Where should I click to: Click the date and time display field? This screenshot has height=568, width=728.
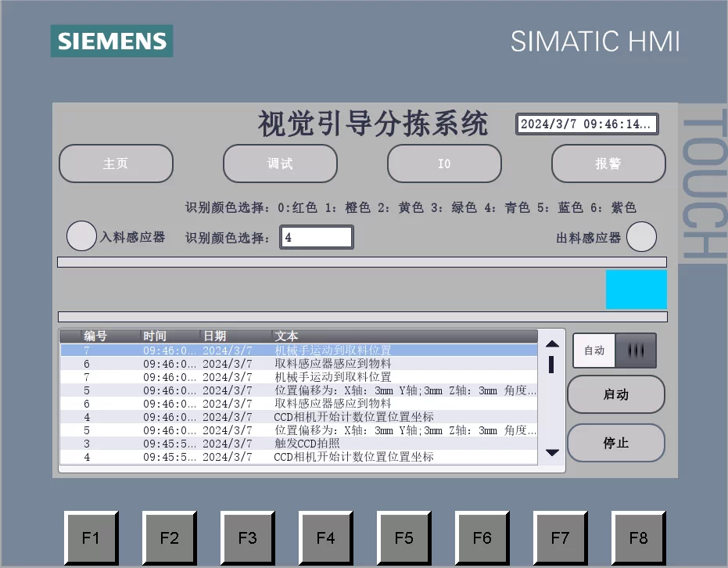pyautogui.click(x=586, y=123)
